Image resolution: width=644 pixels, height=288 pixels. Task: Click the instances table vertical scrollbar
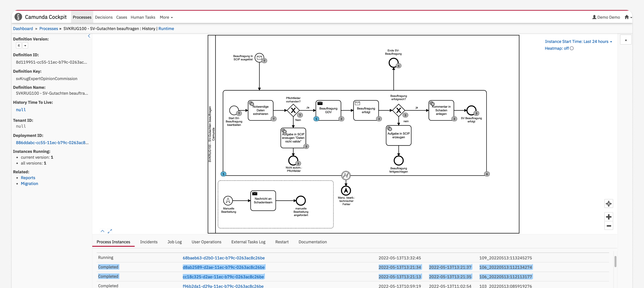pos(615,261)
